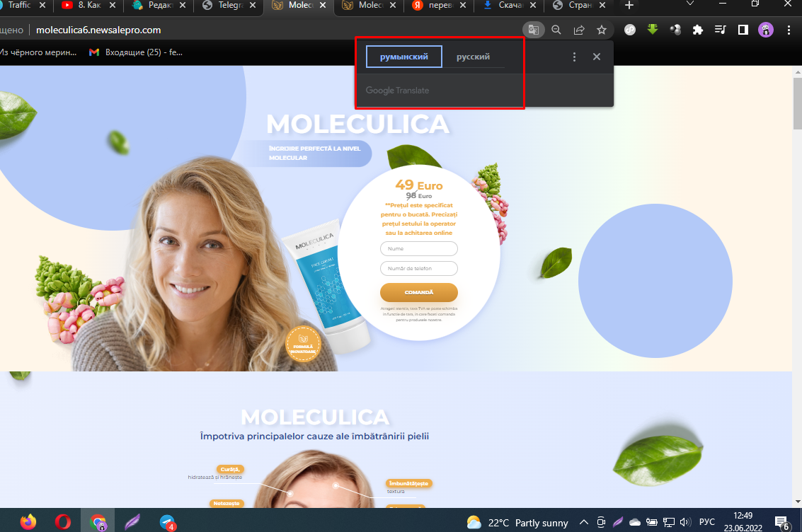Image resolution: width=802 pixels, height=532 pixels.
Task: Close the Yandex 'перев' tab
Action: pyautogui.click(x=463, y=5)
